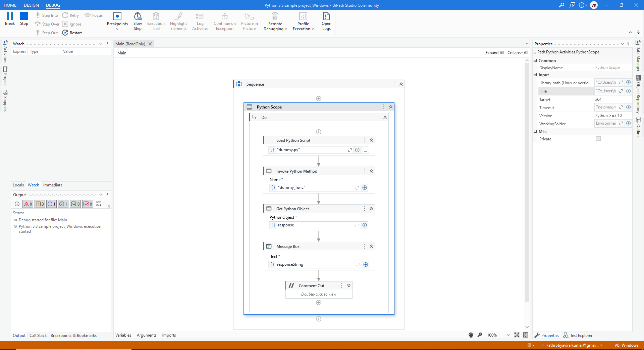The width and height of the screenshot is (644, 350).
Task: Toggle error messages filter in Output
Action: point(28,204)
